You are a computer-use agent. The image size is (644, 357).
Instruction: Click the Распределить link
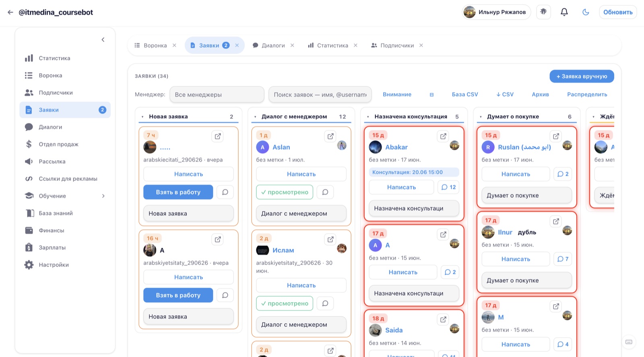click(587, 94)
